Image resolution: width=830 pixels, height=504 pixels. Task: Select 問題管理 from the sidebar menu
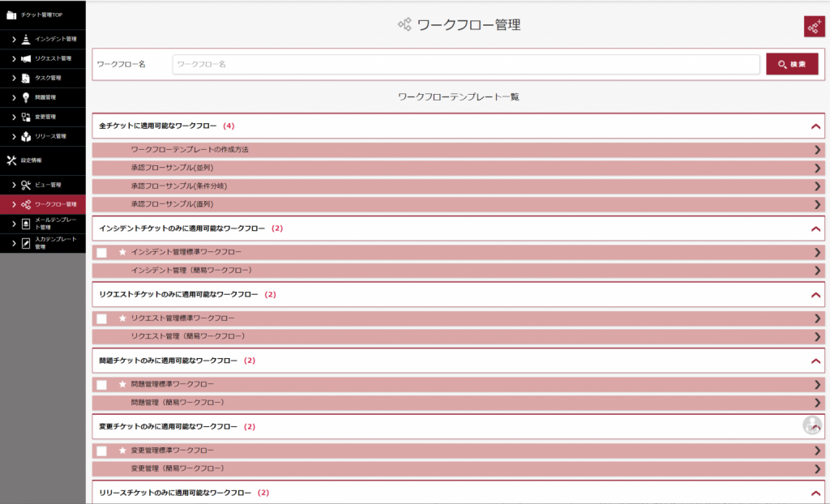pos(24,97)
